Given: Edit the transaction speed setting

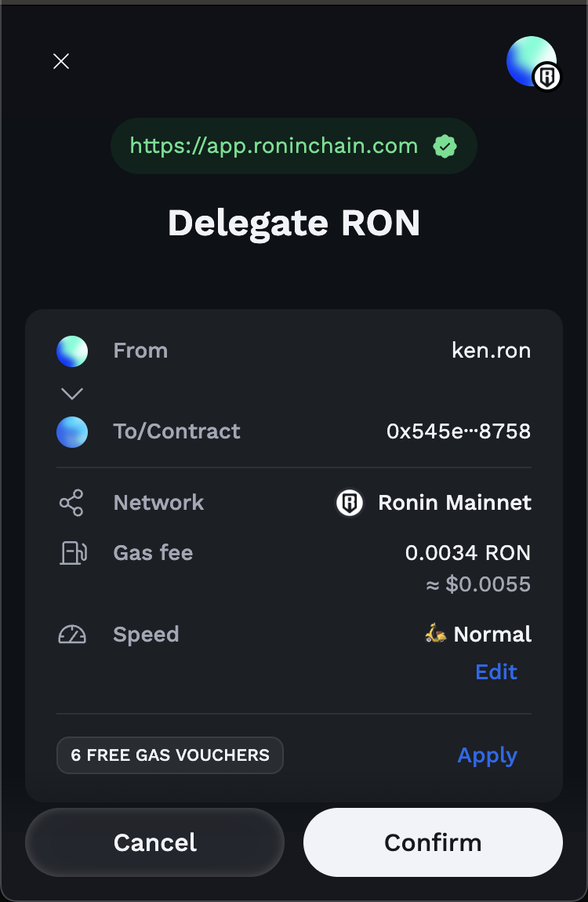Looking at the screenshot, I should click(496, 672).
